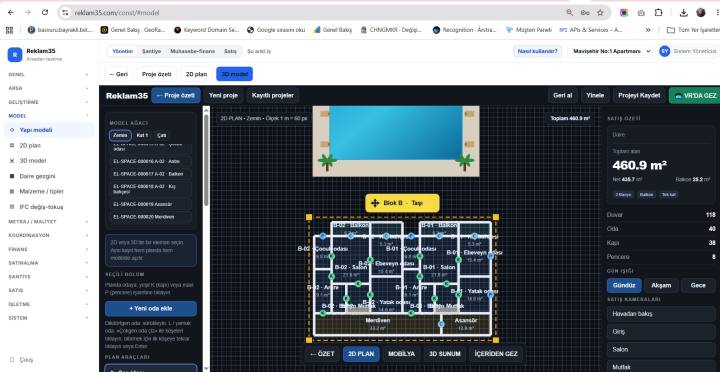Switch to the Yönetim role tab
Screen dimensions: 720x372
point(123,51)
